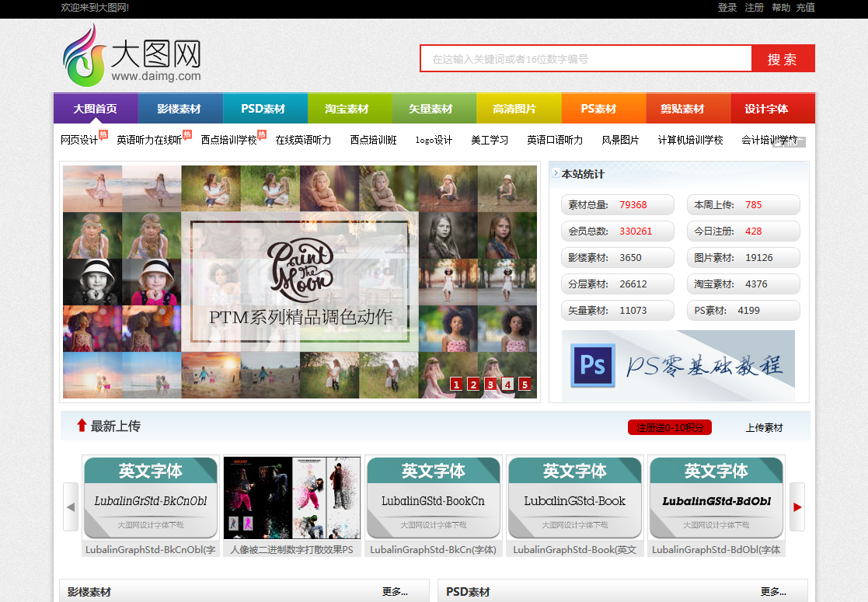Click the 大图网 site logo
The width and height of the screenshot is (868, 602).
tap(132, 56)
